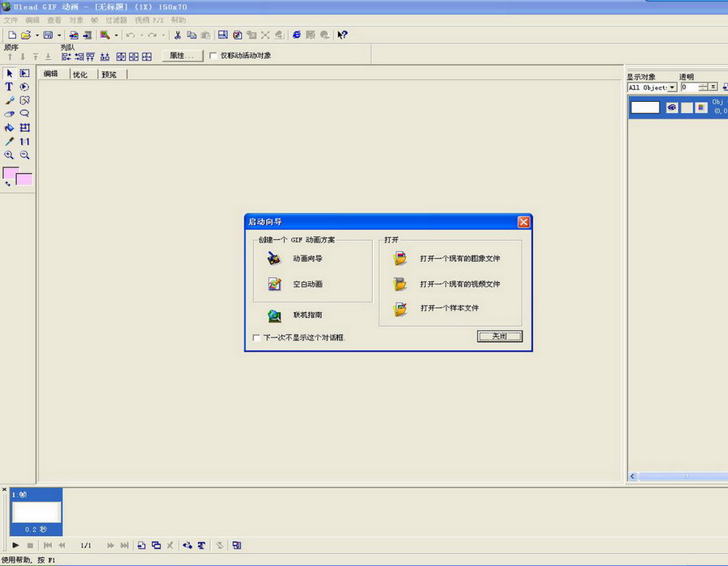Image resolution: width=728 pixels, height=566 pixels.
Task: Click the object thumbnail in object panel
Action: [x=645, y=108]
